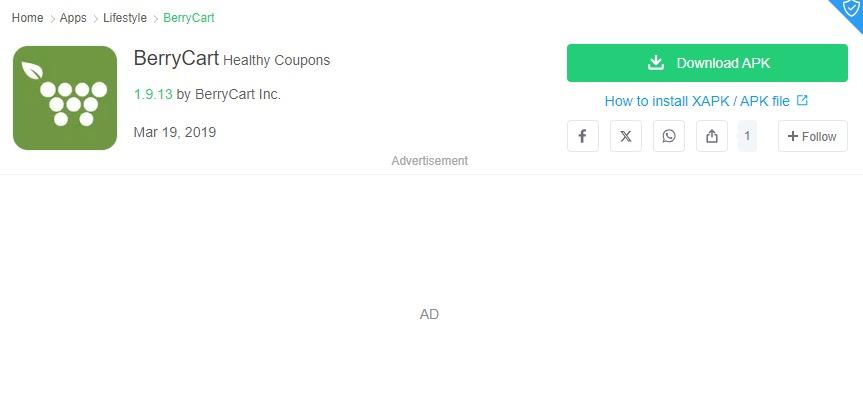Click the Follow button
The image size is (863, 413).
pos(812,136)
